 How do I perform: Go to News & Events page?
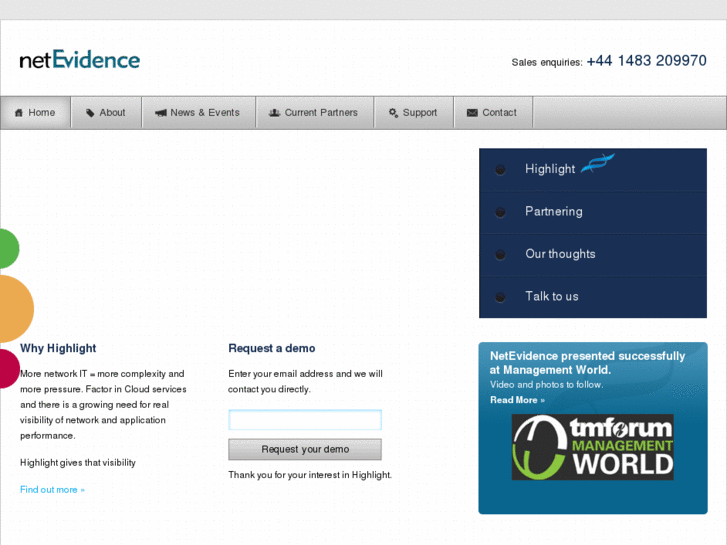(199, 112)
